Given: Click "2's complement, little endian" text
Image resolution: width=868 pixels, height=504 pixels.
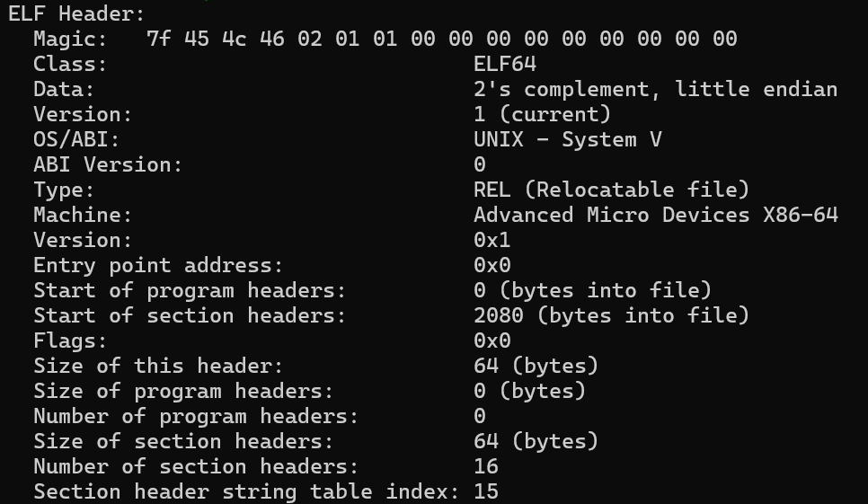Looking at the screenshot, I should click(x=655, y=89).
